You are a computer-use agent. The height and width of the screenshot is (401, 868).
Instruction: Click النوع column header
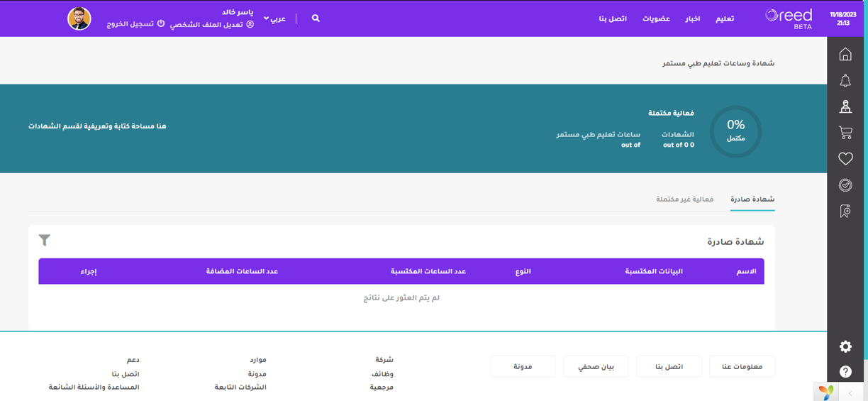523,272
